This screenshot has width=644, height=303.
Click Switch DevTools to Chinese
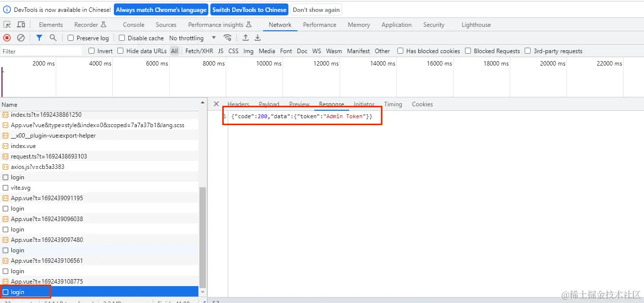pyautogui.click(x=249, y=9)
